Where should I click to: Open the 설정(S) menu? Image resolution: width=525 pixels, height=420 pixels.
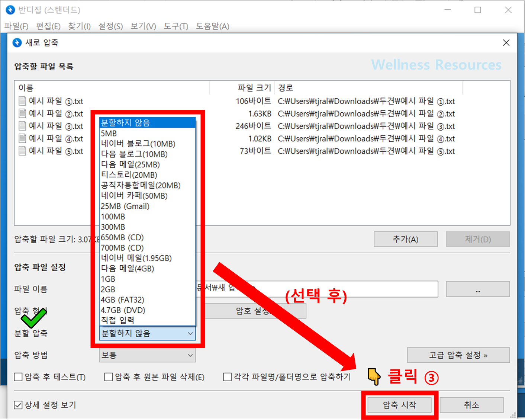point(110,26)
